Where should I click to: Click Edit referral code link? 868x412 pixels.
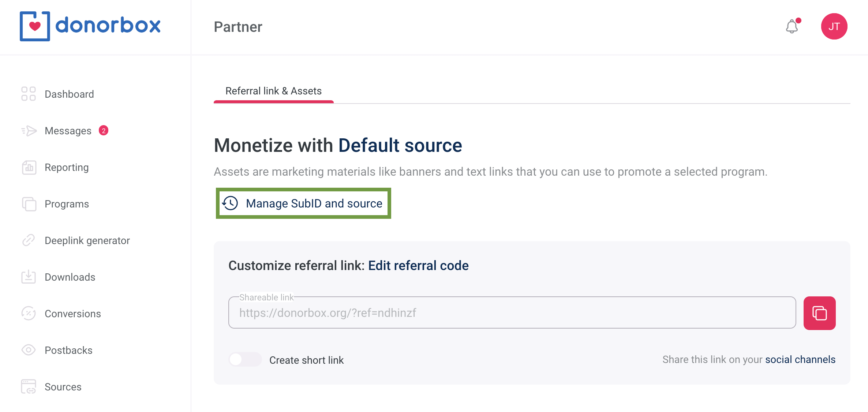click(x=418, y=266)
